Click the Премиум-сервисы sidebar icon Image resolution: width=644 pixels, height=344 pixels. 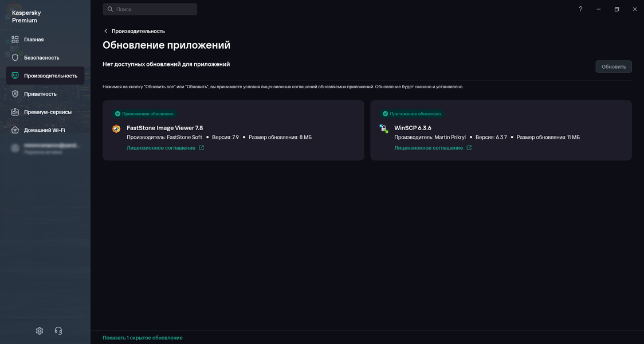15,112
